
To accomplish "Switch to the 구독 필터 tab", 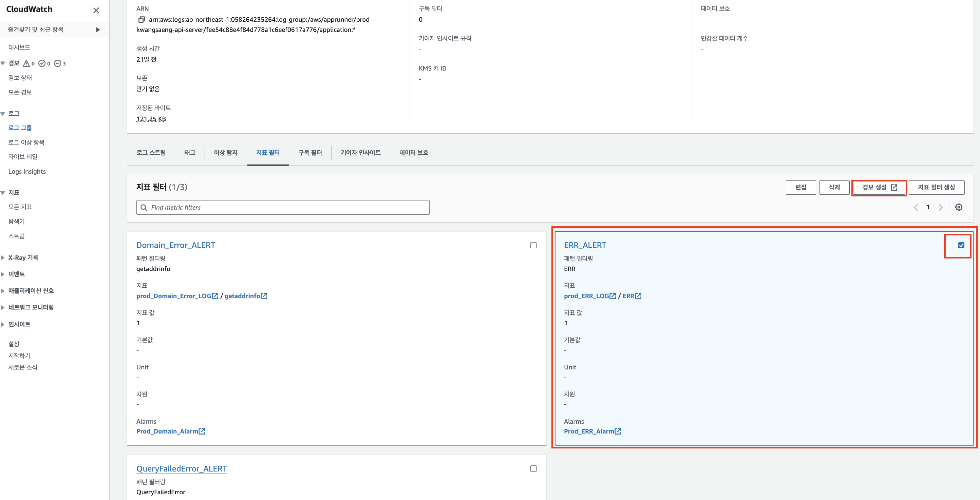I will coord(310,152).
